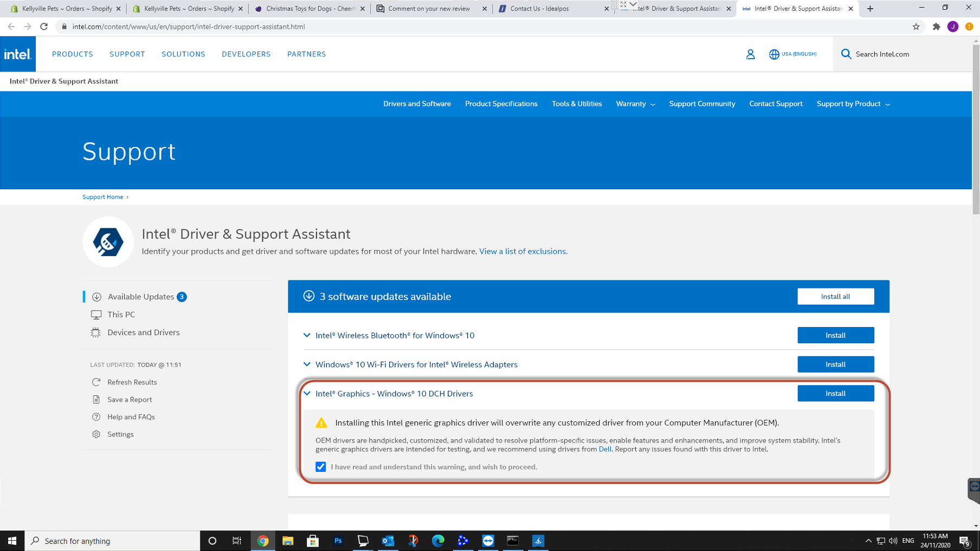Open the notification center icon

pyautogui.click(x=965, y=541)
